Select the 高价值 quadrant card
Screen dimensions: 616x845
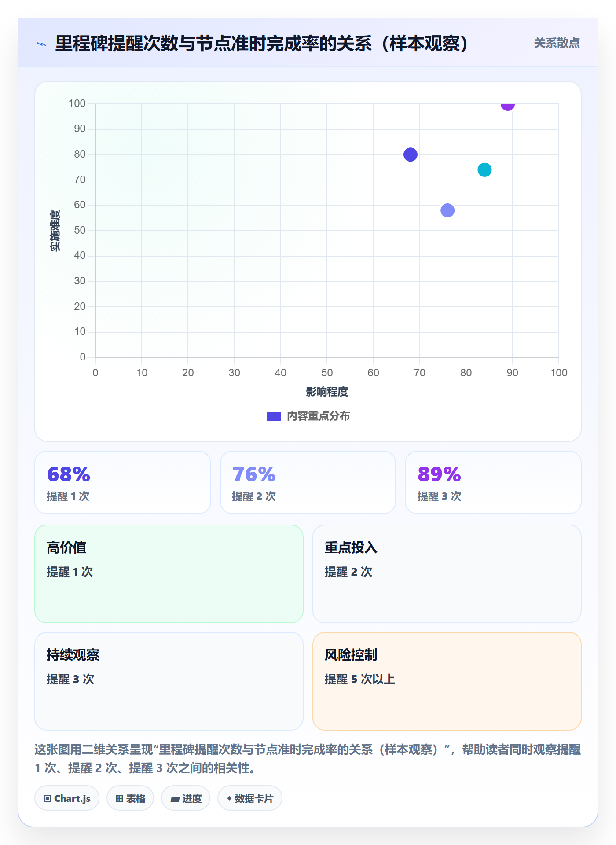169,574
